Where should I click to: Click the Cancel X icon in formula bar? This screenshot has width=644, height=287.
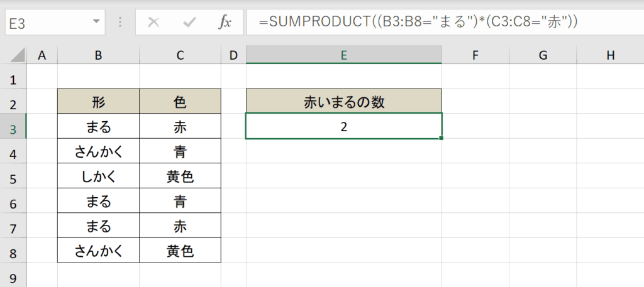point(153,22)
